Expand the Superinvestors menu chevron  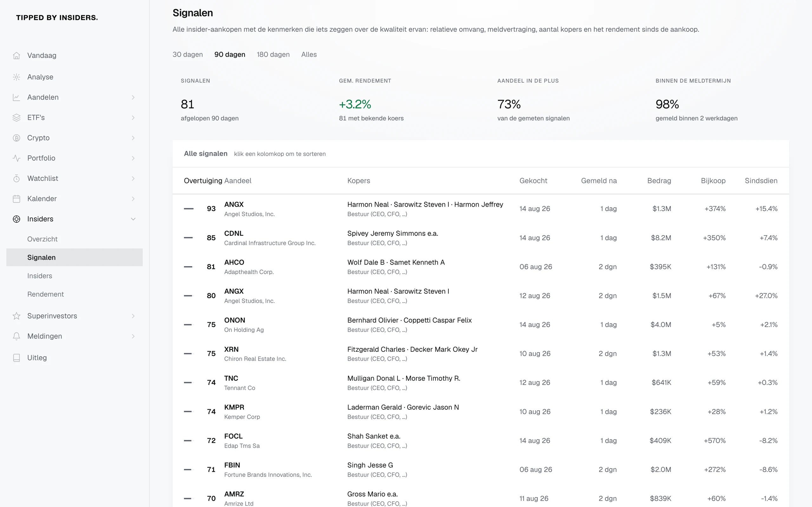pos(133,316)
